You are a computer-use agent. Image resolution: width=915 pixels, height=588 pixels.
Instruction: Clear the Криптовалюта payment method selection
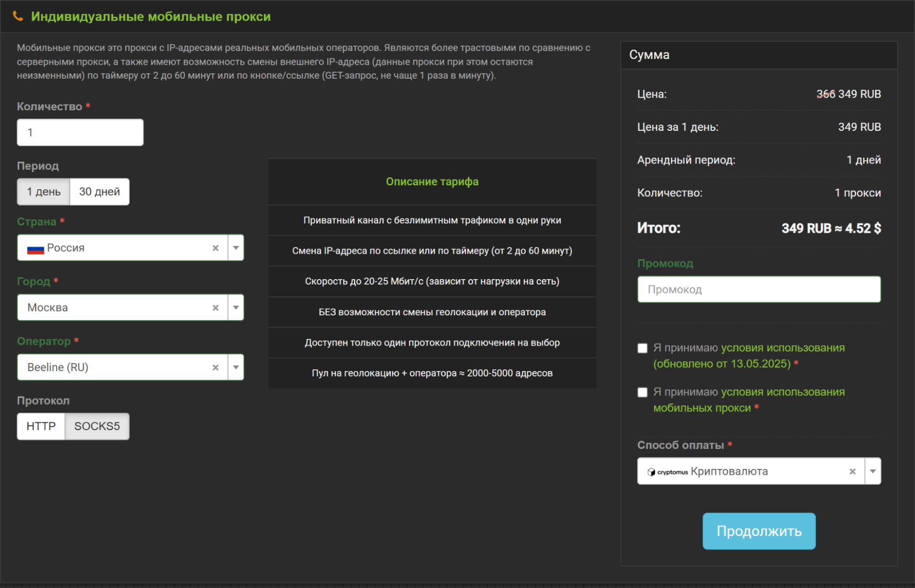coord(852,471)
